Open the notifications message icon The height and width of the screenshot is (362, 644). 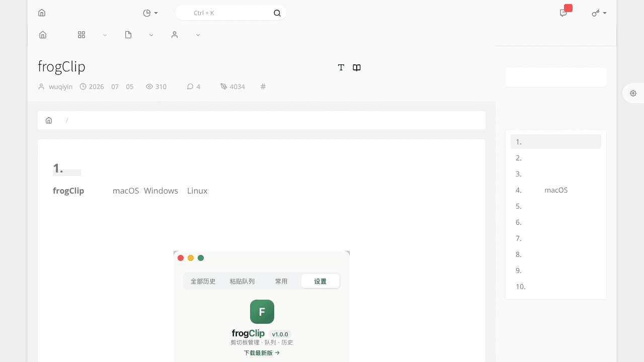[x=563, y=13]
